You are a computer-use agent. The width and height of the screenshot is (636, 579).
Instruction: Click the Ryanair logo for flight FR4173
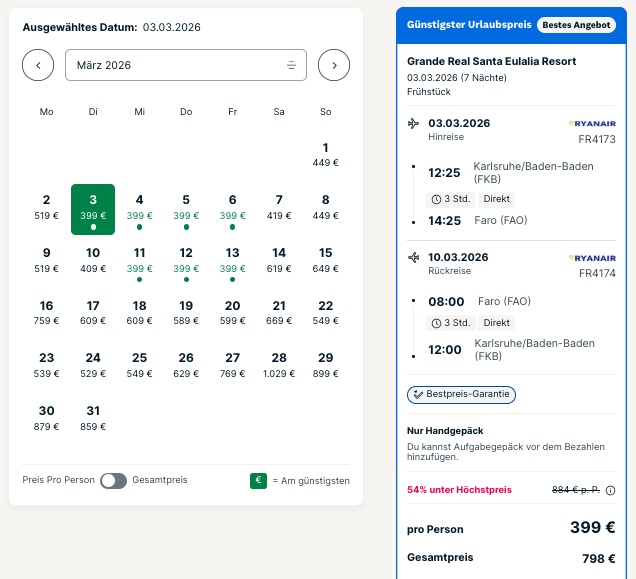(x=591, y=123)
